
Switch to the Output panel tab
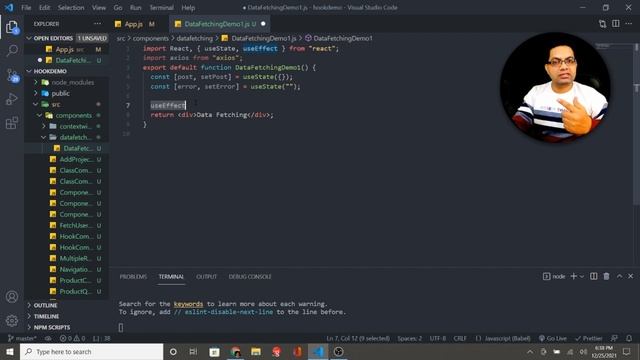(207, 276)
